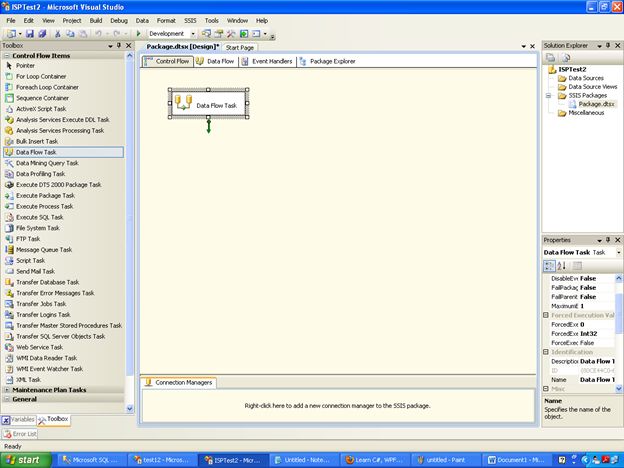Open the Start Page document tab
This screenshot has height=468, width=624.
pyautogui.click(x=240, y=47)
